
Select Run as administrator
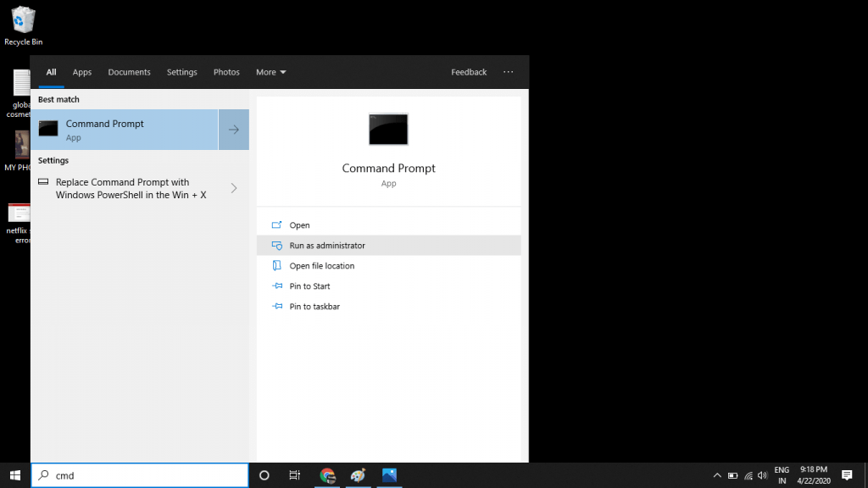327,246
